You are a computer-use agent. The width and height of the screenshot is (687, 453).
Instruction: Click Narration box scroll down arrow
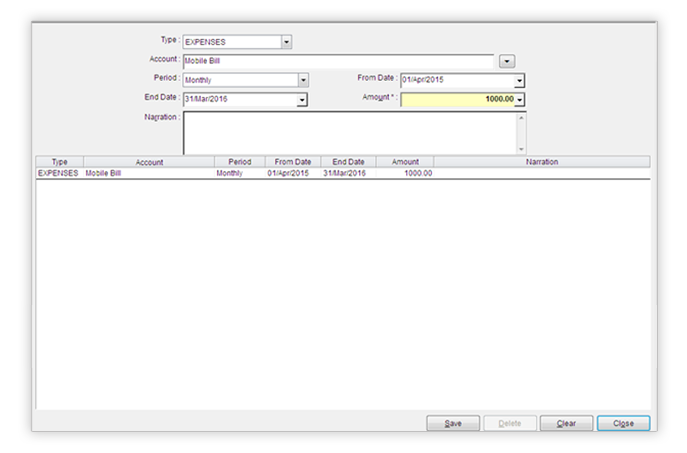coord(521,149)
